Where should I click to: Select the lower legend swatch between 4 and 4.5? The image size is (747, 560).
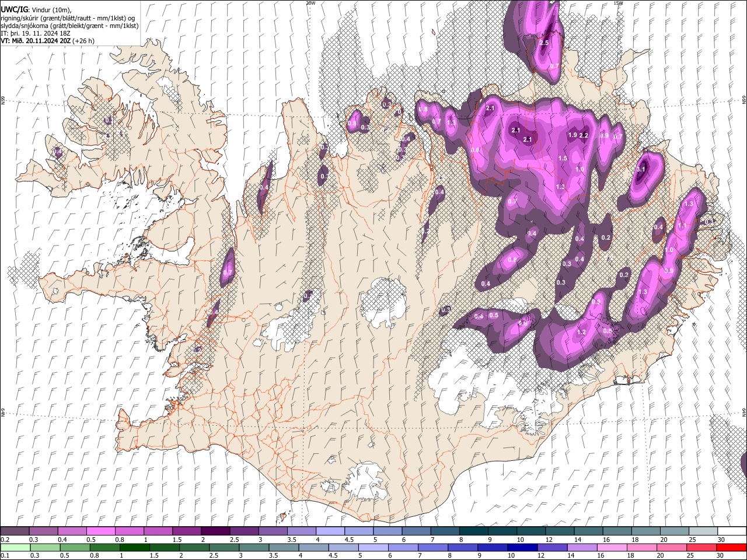pos(314,547)
